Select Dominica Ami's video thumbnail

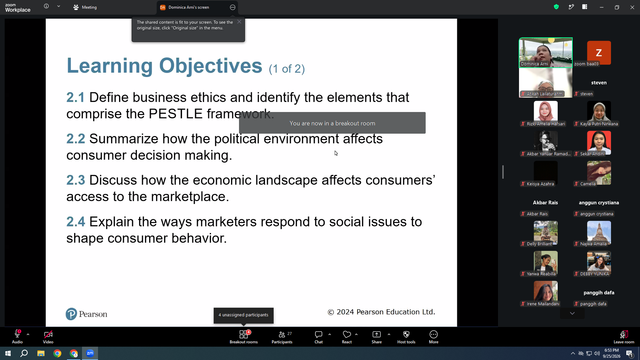[x=546, y=53]
